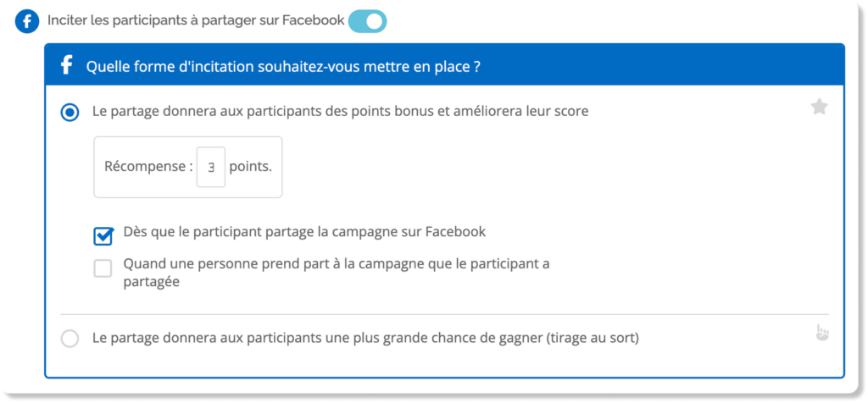The image size is (868, 403).
Task: Disable the Facebook sharing incentive toggle
Action: (367, 21)
